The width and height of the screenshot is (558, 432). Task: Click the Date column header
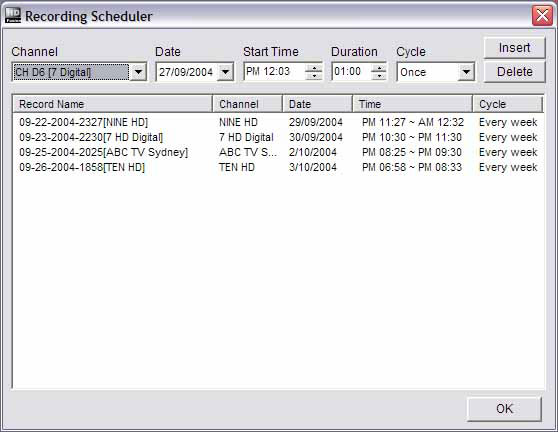[x=317, y=104]
